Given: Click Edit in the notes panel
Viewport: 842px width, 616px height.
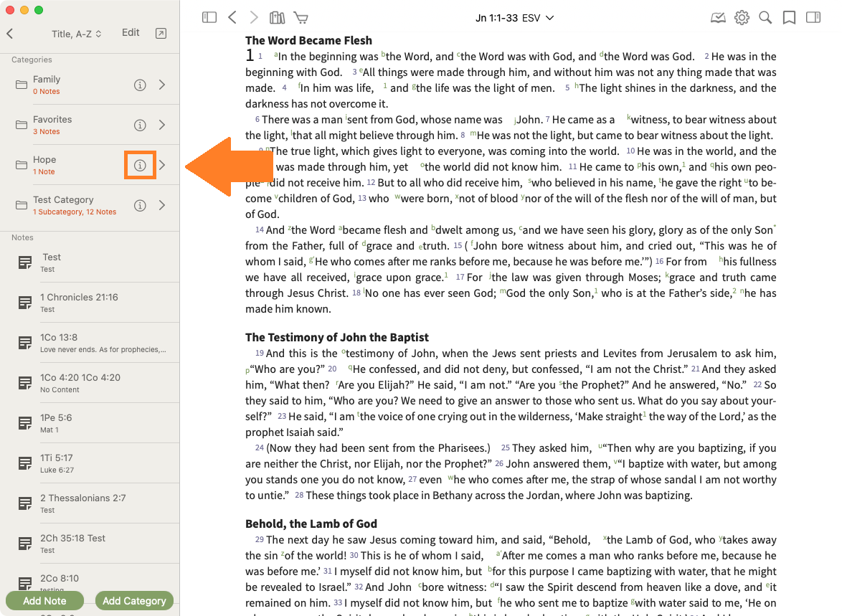Looking at the screenshot, I should click(x=131, y=33).
